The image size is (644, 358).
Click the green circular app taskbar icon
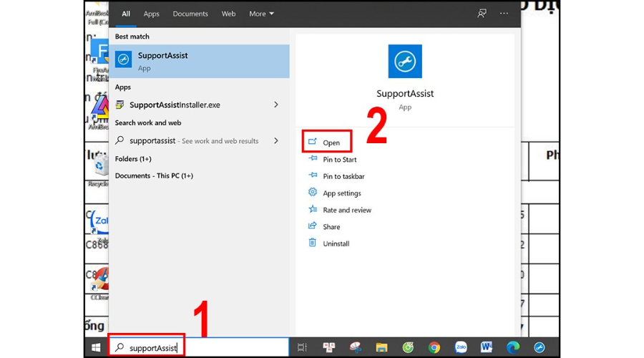[x=408, y=348]
